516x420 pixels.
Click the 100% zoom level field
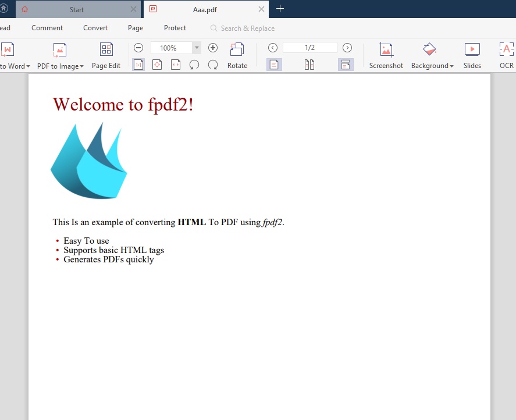click(x=172, y=48)
